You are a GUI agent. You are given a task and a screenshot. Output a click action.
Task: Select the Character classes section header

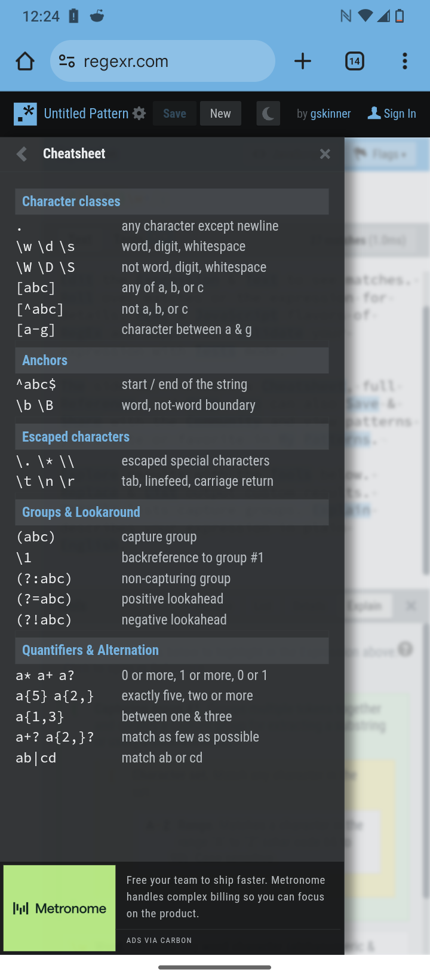172,201
